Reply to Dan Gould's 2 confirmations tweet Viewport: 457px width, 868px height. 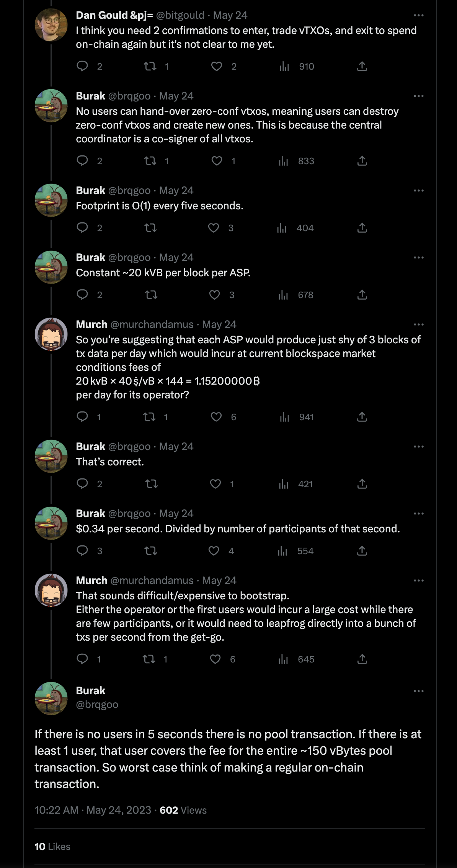(x=82, y=66)
